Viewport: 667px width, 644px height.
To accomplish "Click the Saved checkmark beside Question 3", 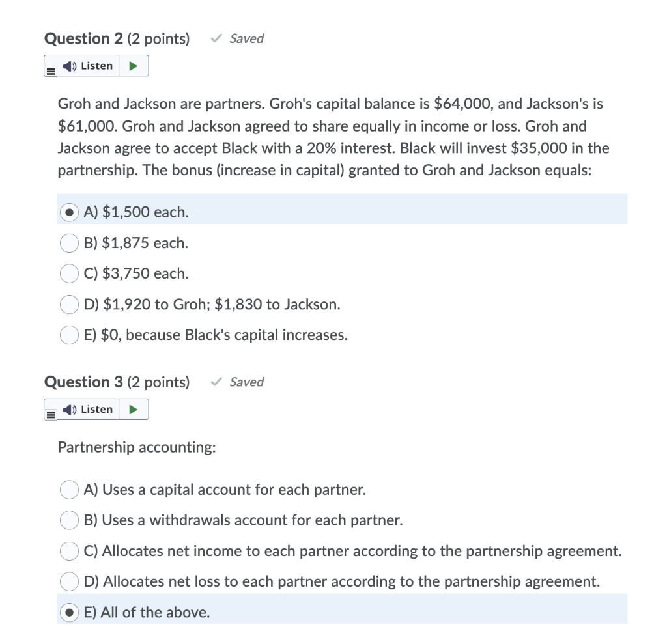I will (215, 382).
